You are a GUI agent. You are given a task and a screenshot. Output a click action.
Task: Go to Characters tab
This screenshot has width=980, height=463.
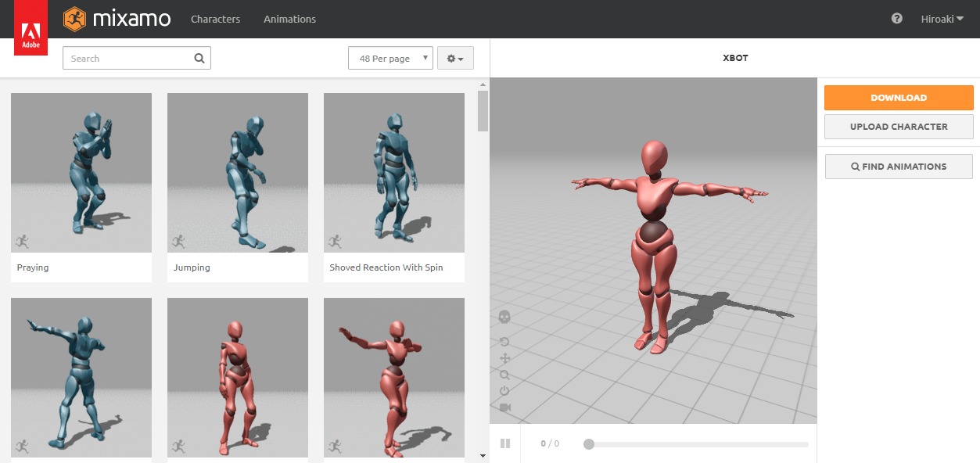pos(216,19)
